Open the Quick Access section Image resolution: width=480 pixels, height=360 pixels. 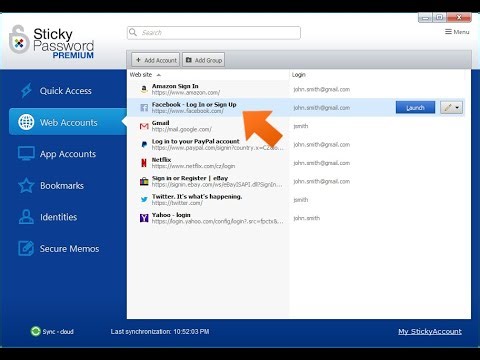65,91
